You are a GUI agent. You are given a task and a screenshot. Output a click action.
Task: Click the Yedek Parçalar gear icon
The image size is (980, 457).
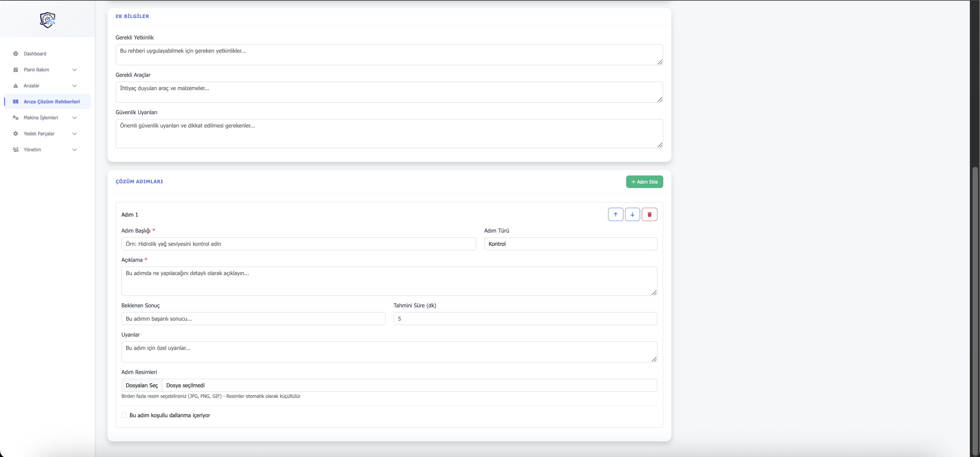16,133
